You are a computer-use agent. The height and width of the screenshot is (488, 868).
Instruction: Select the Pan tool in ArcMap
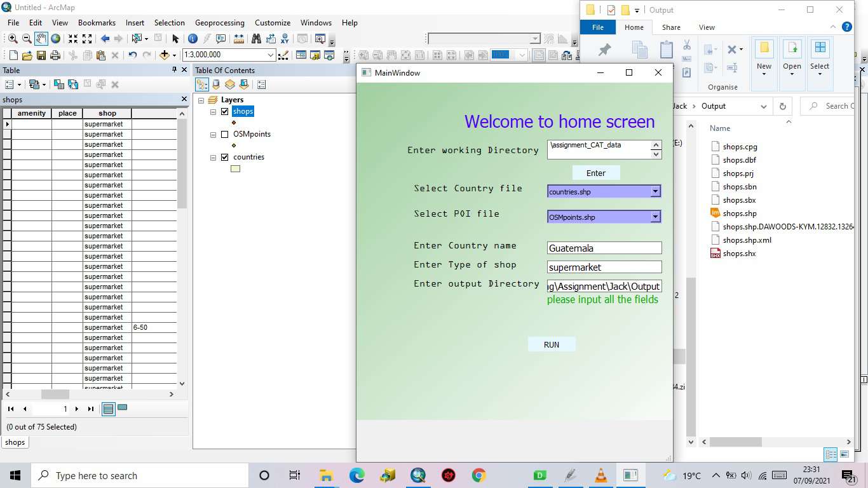click(41, 39)
